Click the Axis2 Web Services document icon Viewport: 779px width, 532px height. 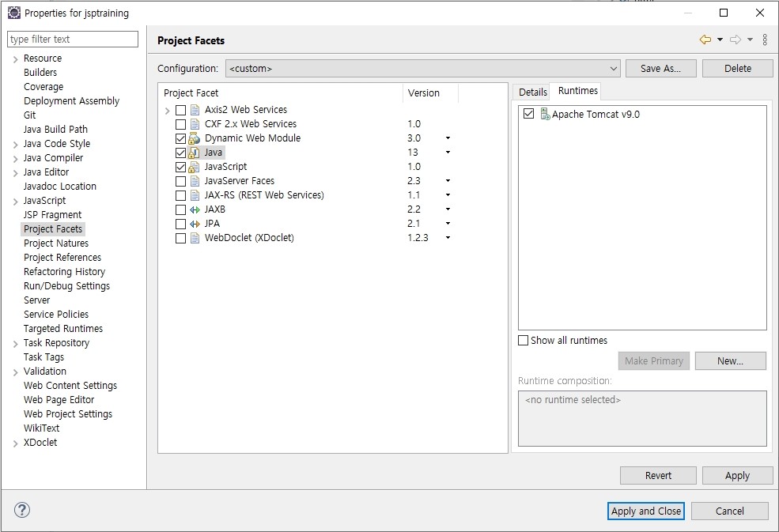[x=195, y=110]
